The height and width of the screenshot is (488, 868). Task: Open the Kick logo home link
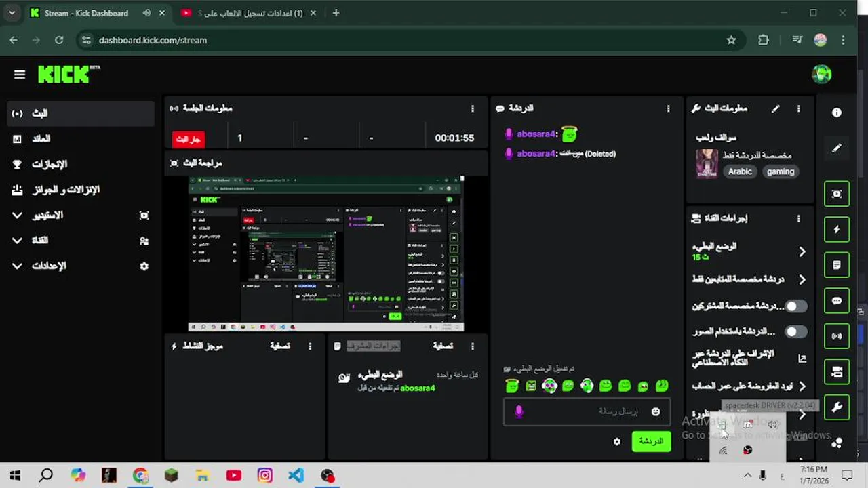68,74
